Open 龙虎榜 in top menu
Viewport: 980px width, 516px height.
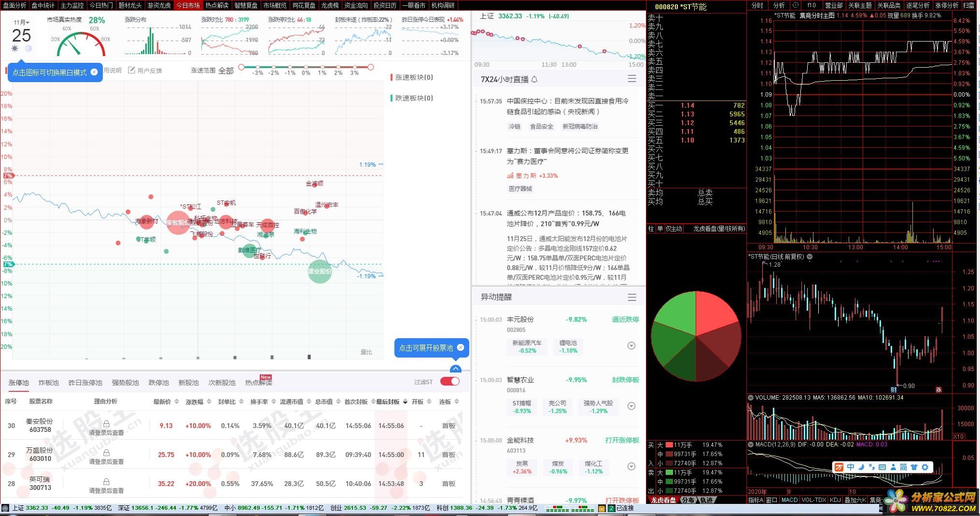pos(330,5)
